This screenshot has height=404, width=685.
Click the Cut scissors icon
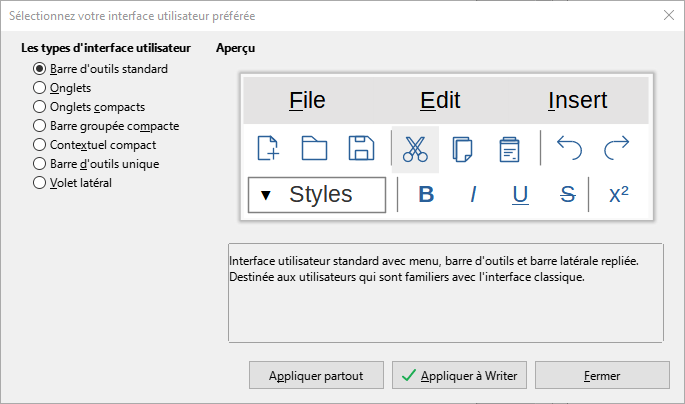point(415,148)
